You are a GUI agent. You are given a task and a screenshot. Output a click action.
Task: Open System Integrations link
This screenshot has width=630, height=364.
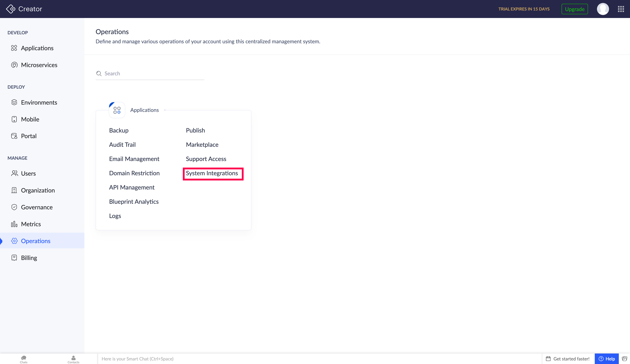point(212,173)
